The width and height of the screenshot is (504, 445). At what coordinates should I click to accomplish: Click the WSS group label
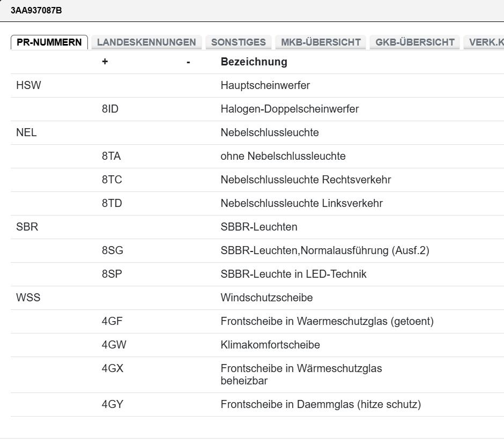[x=28, y=298]
